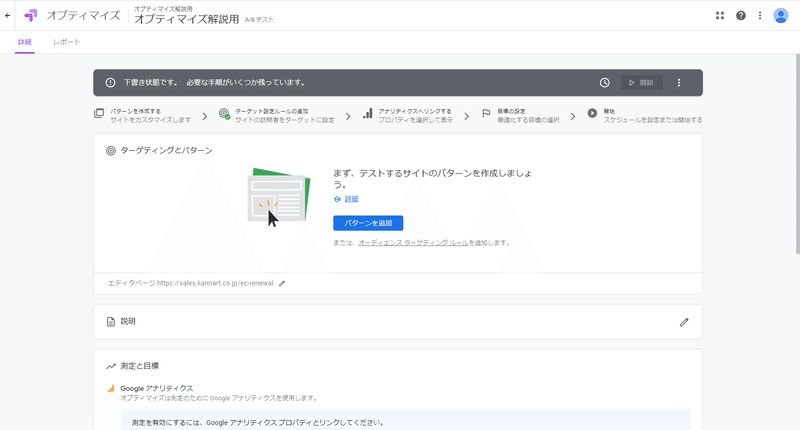Open the オーディエンス ターゲティング ルール link
Viewport: 800px width, 430px height.
[x=413, y=243]
